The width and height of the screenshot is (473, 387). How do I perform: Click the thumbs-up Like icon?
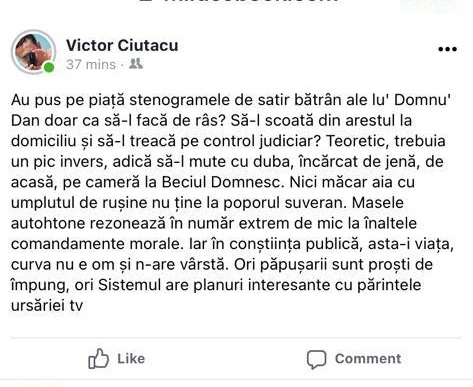(98, 359)
